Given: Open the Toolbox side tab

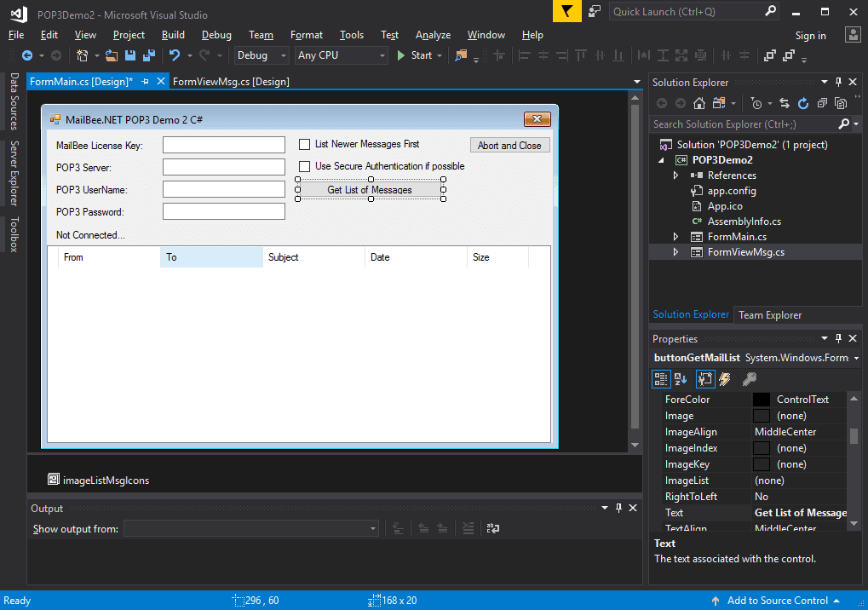Looking at the screenshot, I should [x=14, y=234].
